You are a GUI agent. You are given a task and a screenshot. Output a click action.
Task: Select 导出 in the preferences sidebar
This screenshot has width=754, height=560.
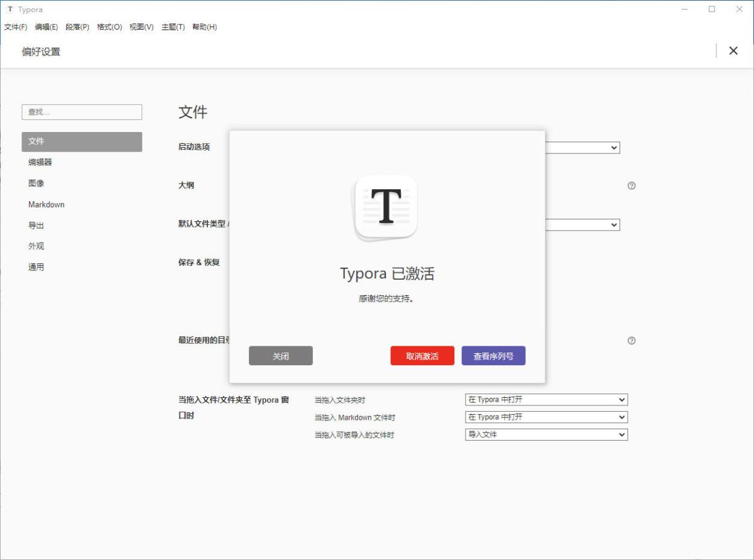[36, 226]
